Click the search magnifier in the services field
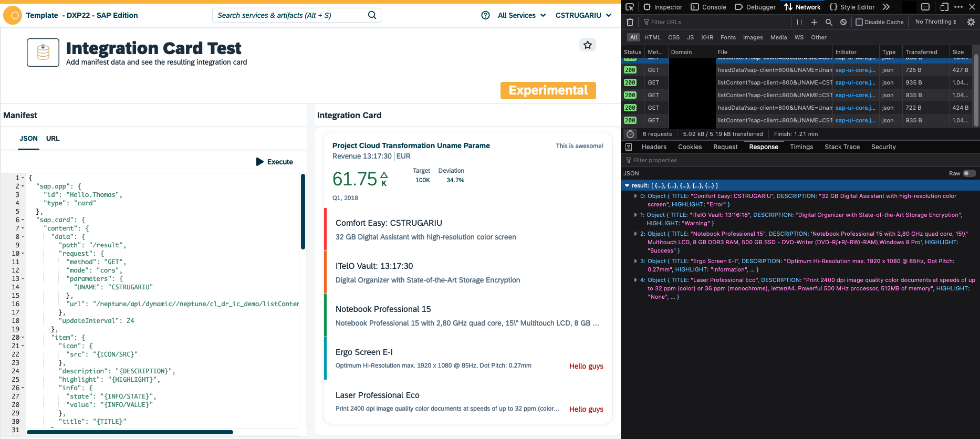980x439 pixels. pyautogui.click(x=372, y=15)
